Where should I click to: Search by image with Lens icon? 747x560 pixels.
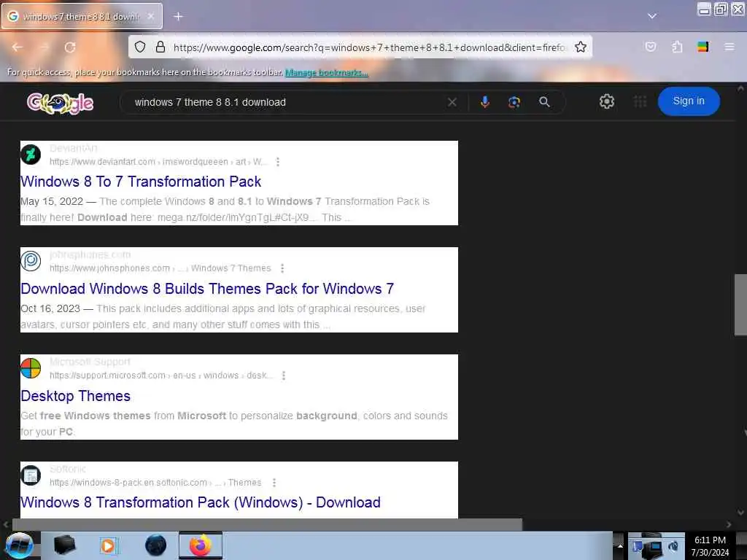click(x=514, y=102)
